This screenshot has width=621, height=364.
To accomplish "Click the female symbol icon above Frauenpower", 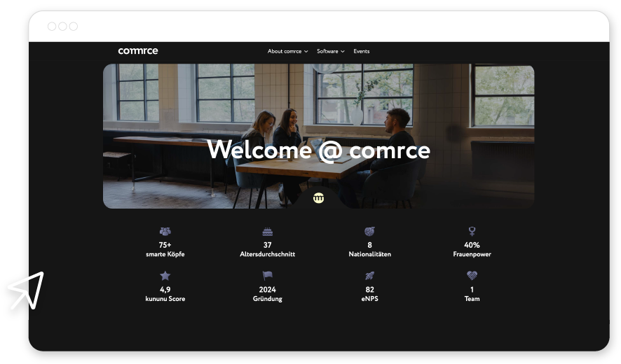I will (x=472, y=231).
